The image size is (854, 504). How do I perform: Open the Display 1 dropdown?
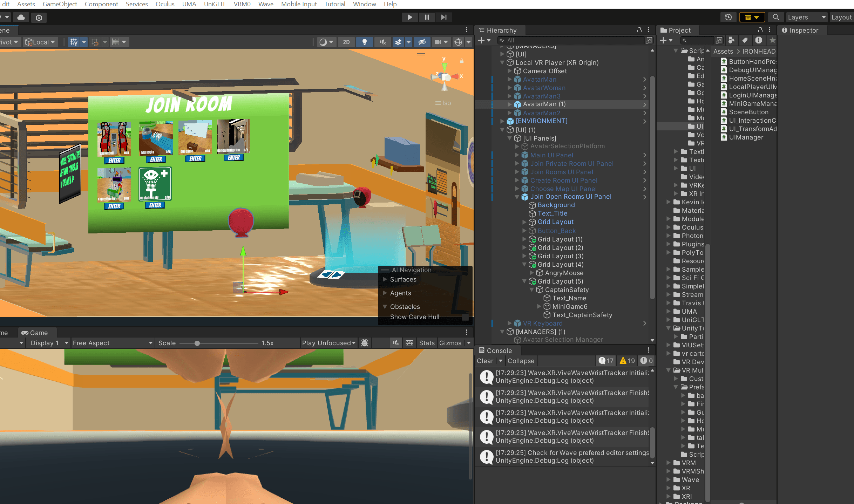49,343
